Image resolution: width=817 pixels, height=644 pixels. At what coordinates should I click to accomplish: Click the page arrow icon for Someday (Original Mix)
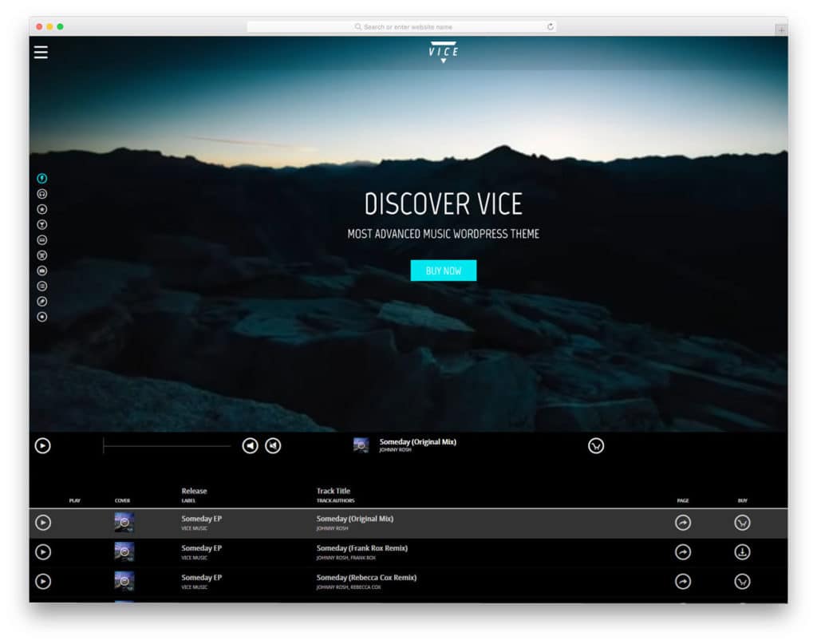682,522
